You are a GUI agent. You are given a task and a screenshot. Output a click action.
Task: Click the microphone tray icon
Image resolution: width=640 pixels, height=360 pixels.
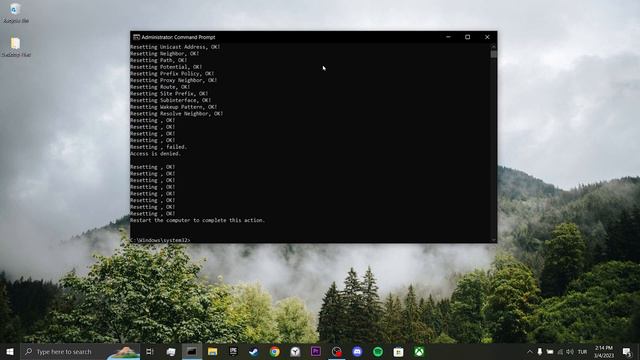click(540, 351)
